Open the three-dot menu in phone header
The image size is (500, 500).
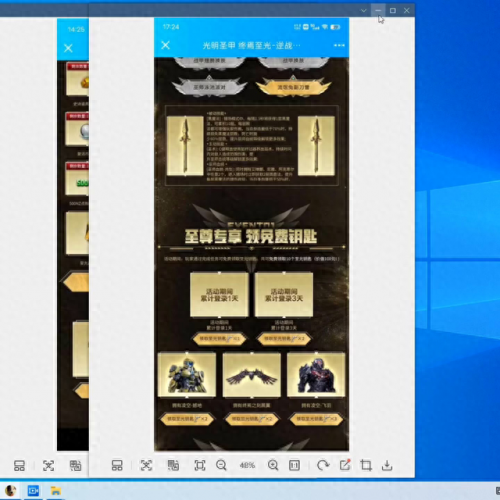tap(339, 45)
